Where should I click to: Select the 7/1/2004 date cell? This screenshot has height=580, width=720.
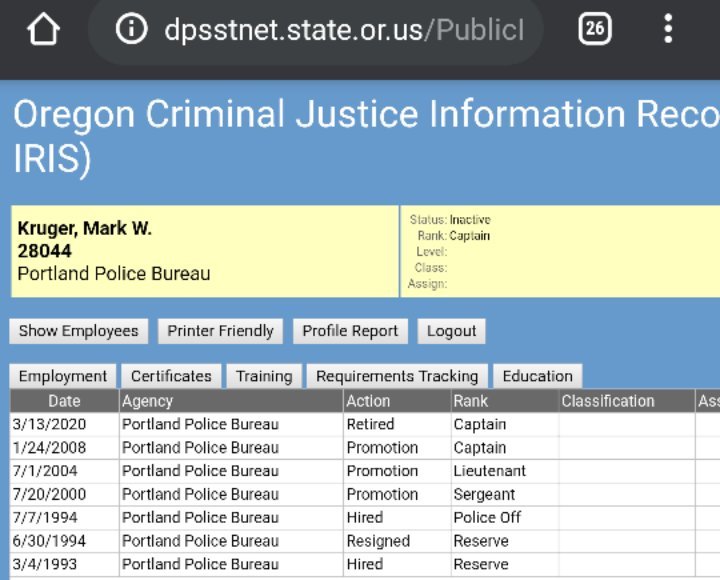pos(64,471)
